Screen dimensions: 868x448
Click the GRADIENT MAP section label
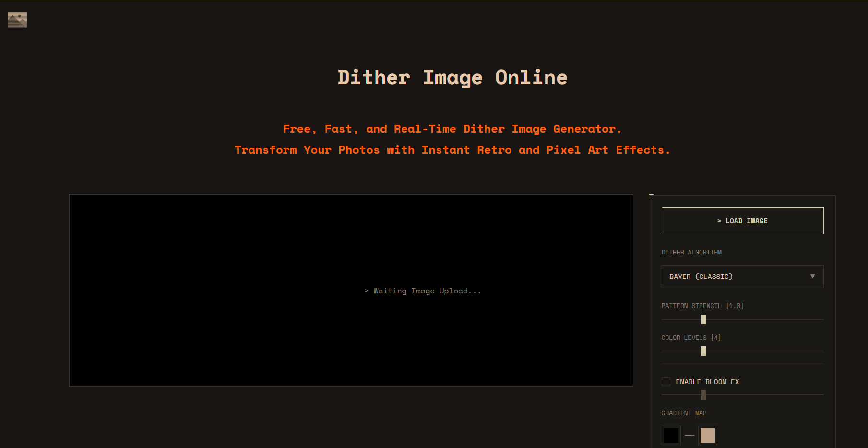[x=683, y=412]
